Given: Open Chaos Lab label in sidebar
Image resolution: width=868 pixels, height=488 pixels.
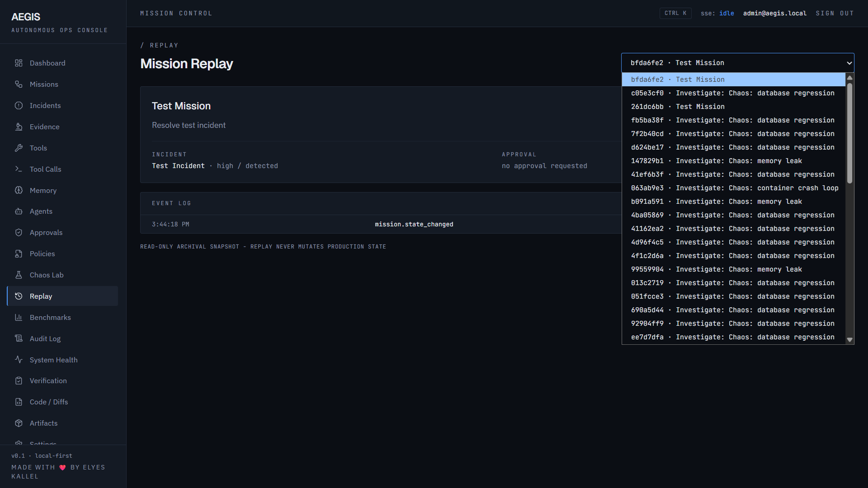Looking at the screenshot, I should click(47, 275).
